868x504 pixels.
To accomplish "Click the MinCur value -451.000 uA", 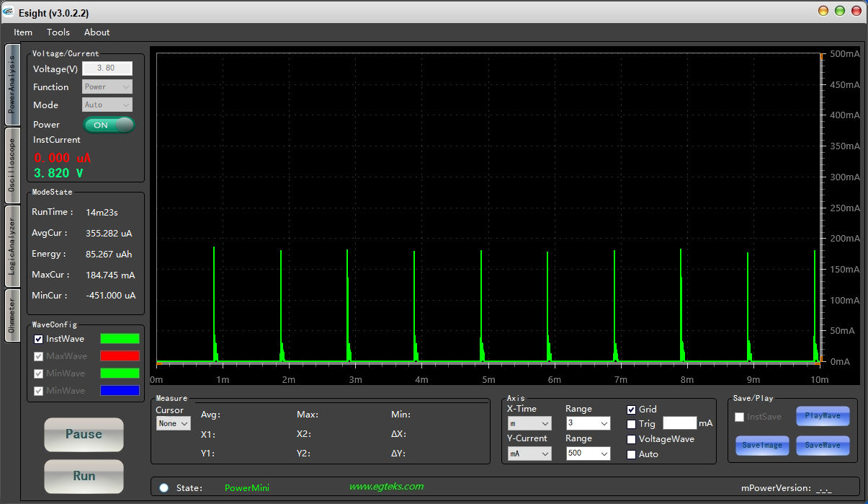I will pyautogui.click(x=110, y=296).
